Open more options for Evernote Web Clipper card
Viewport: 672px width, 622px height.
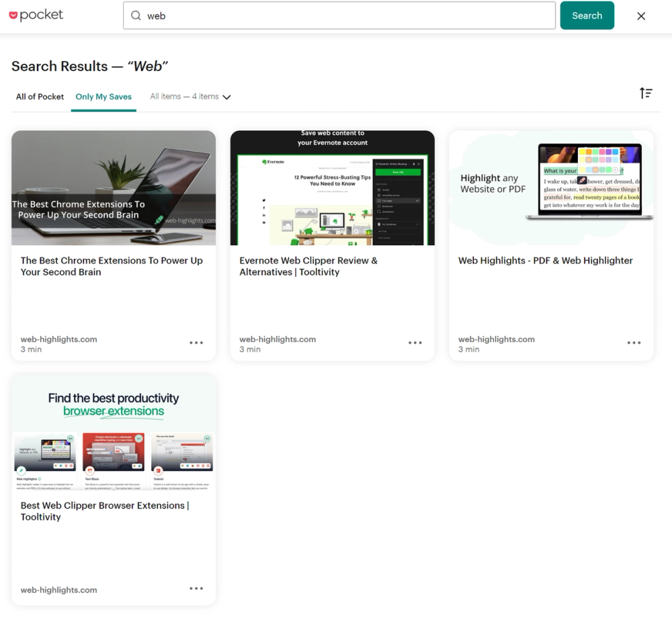coord(415,343)
